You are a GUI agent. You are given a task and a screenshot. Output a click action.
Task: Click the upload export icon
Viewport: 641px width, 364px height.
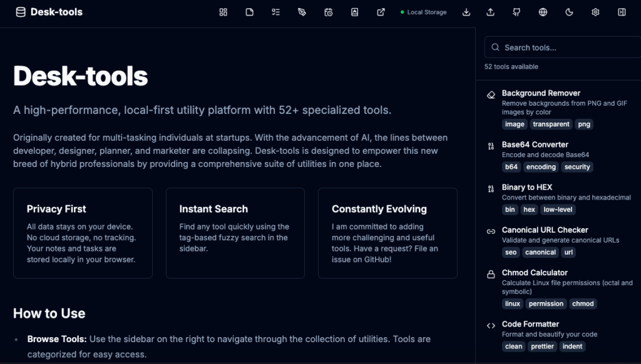pyautogui.click(x=490, y=12)
